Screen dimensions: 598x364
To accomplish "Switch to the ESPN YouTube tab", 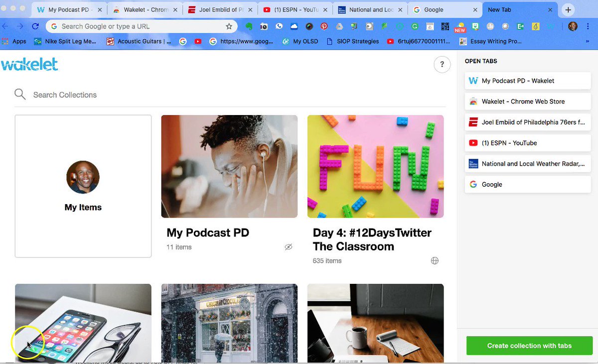I will pos(294,10).
